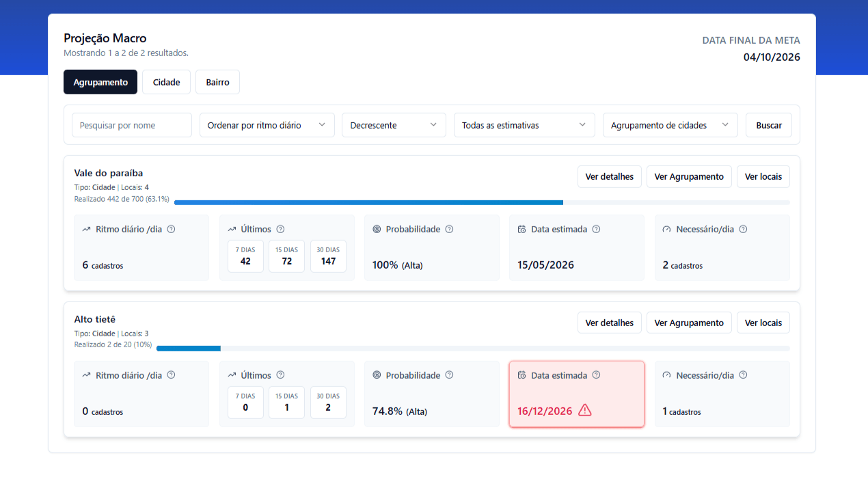Click 'Ver detalhes' for Alto tietê
Image resolution: width=868 pixels, height=488 pixels.
[x=610, y=323]
